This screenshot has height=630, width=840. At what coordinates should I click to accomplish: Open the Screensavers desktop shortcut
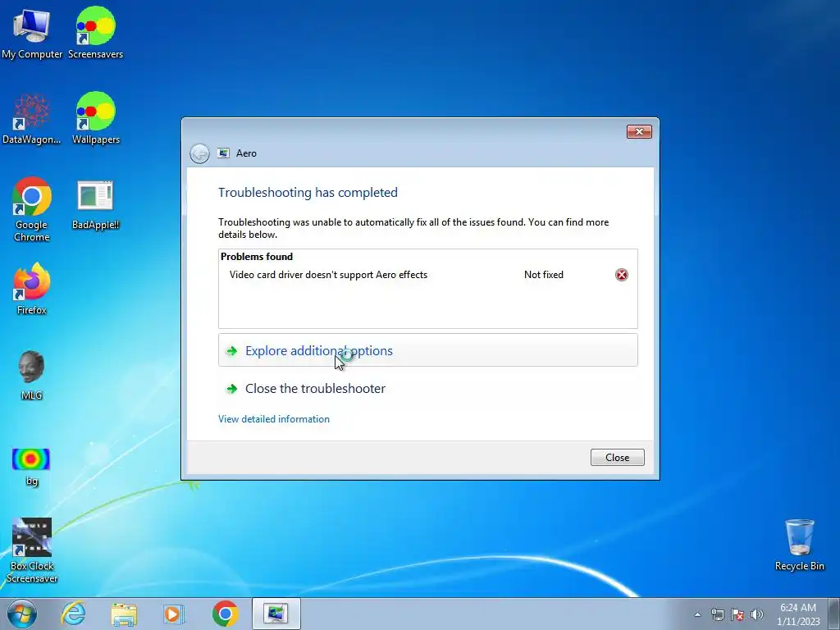pyautogui.click(x=95, y=33)
